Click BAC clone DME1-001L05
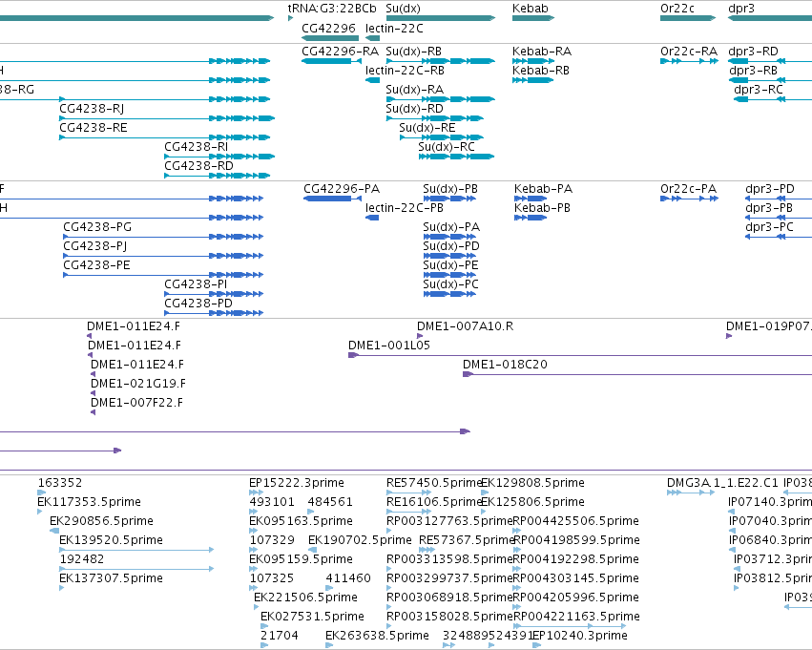The height and width of the screenshot is (650, 812). pos(580,355)
